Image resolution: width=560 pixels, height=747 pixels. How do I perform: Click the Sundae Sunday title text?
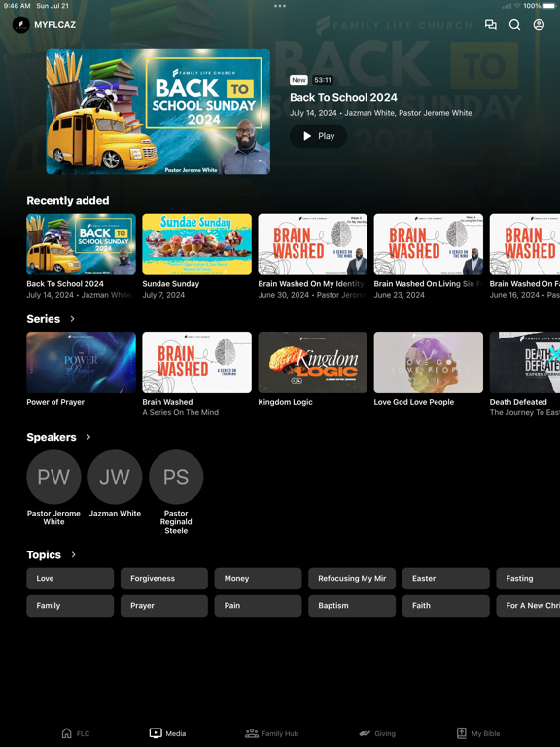170,283
